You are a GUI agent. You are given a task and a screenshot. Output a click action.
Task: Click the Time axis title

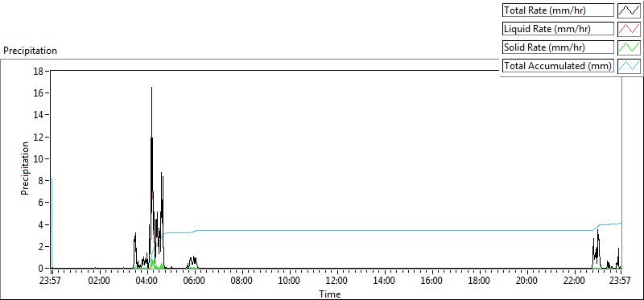pos(330,294)
